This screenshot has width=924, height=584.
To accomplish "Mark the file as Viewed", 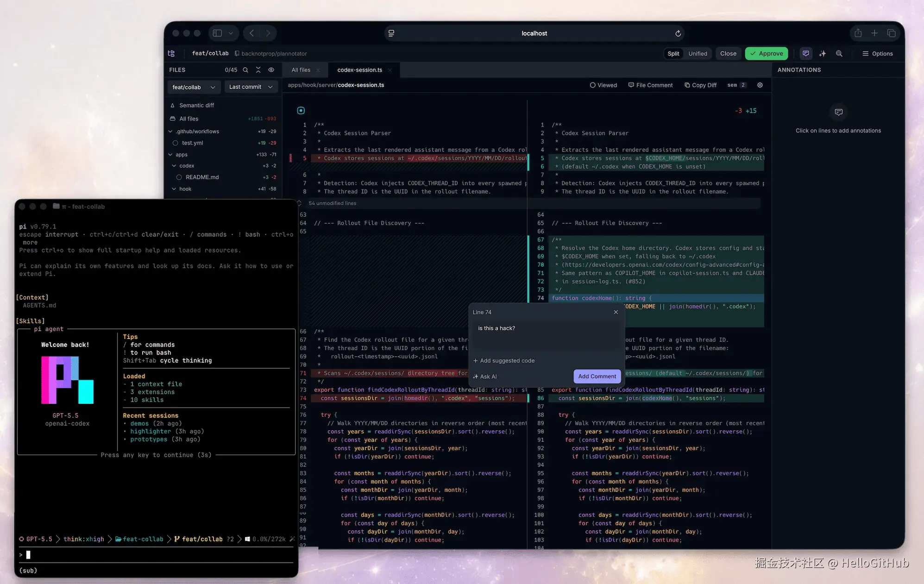I will pyautogui.click(x=603, y=85).
